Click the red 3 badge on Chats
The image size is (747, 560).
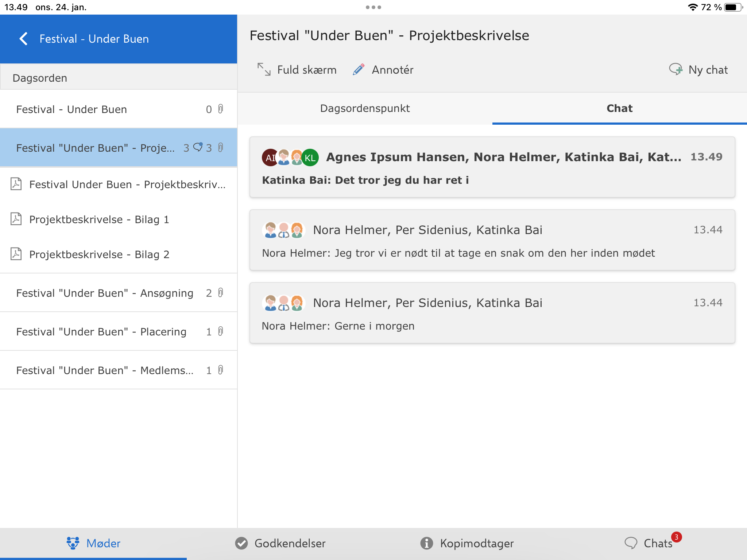click(x=677, y=537)
